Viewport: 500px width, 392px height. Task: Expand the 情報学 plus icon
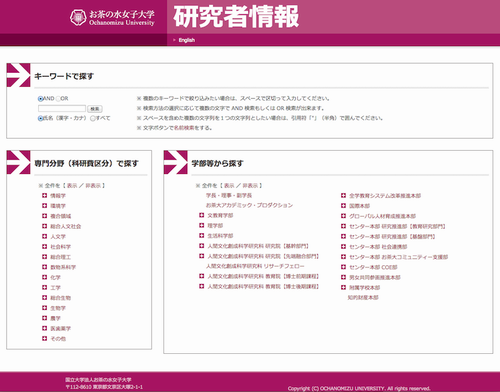(x=44, y=196)
